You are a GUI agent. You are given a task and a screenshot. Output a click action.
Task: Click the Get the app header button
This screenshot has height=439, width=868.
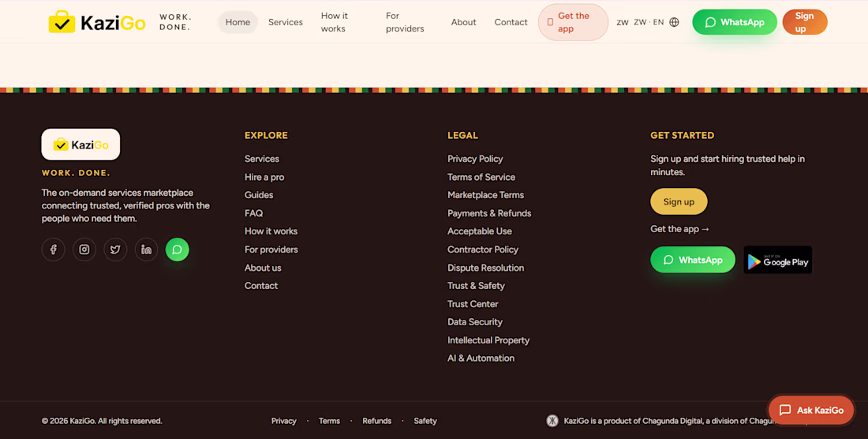(573, 22)
